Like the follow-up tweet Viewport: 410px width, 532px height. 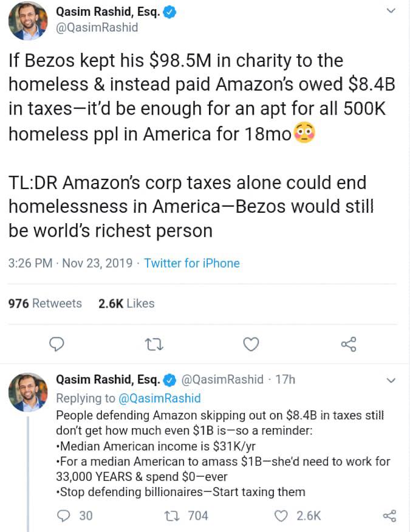pos(281,516)
